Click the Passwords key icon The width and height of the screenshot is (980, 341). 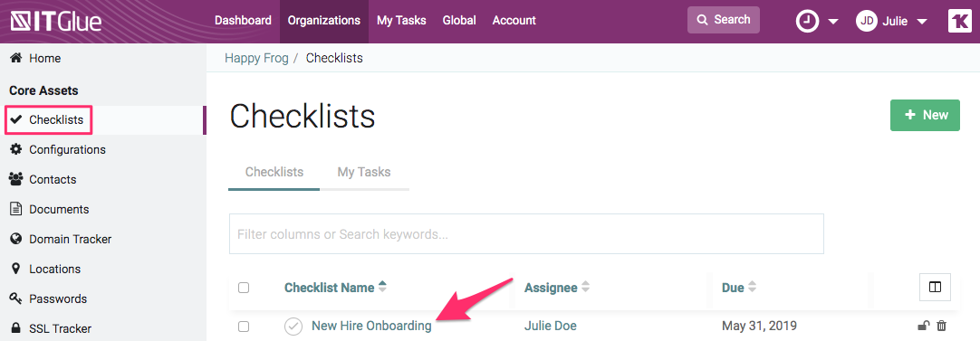(x=16, y=298)
